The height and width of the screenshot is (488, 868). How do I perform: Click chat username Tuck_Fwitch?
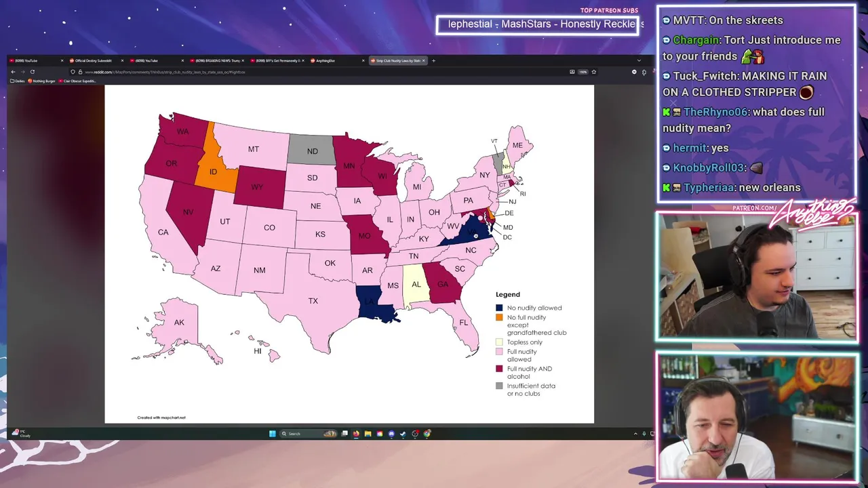tap(705, 76)
